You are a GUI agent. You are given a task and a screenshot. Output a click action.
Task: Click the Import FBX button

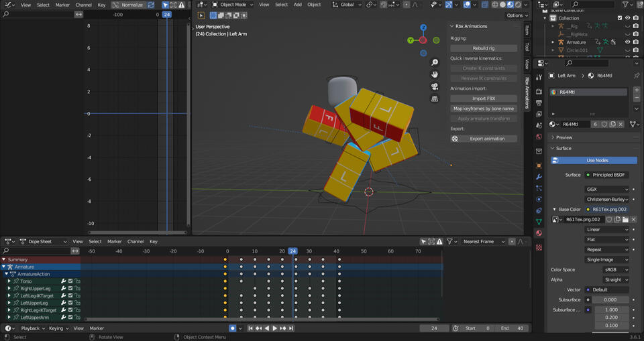(x=483, y=98)
